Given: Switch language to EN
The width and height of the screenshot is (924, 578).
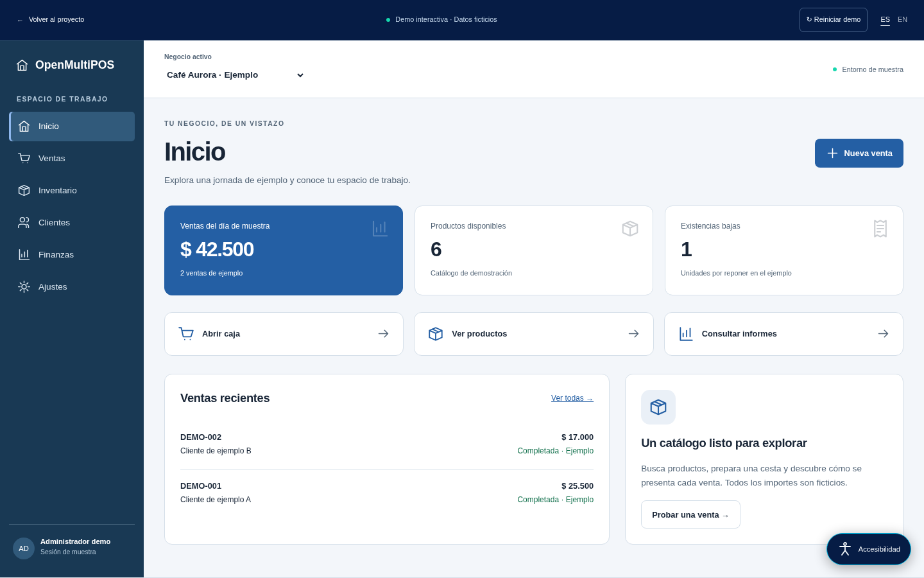Looking at the screenshot, I should coord(902,20).
